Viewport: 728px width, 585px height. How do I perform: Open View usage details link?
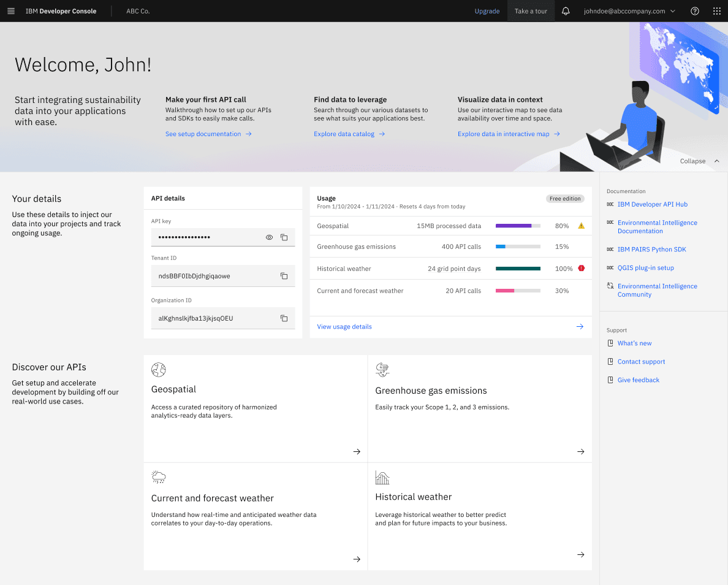point(344,327)
